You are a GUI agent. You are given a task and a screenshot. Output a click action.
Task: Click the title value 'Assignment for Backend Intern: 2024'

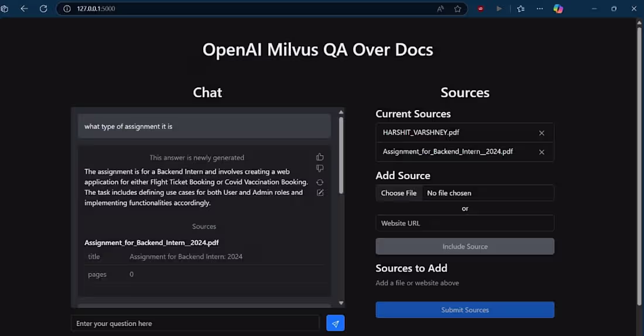[x=186, y=257]
